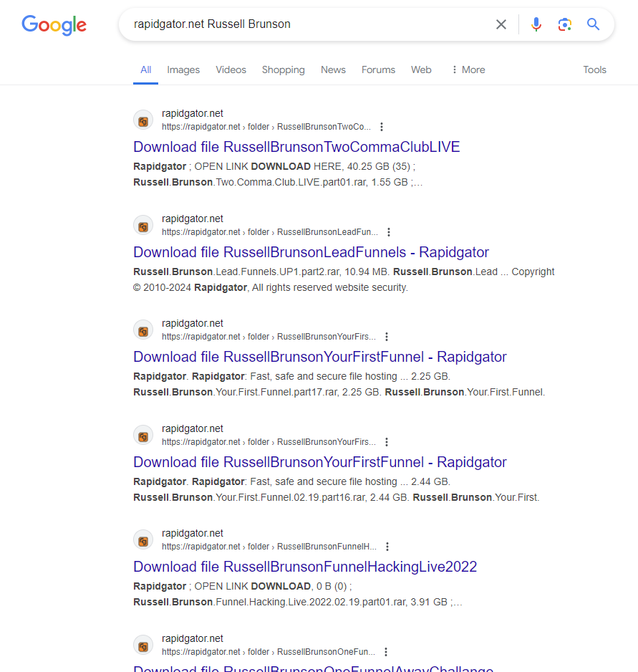This screenshot has height=672, width=638.
Task: Click the blue magnifier search icon
Action: click(593, 24)
